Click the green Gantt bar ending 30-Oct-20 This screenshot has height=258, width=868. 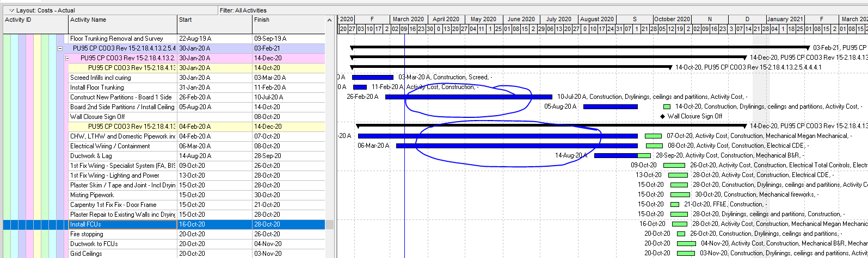(x=680, y=194)
